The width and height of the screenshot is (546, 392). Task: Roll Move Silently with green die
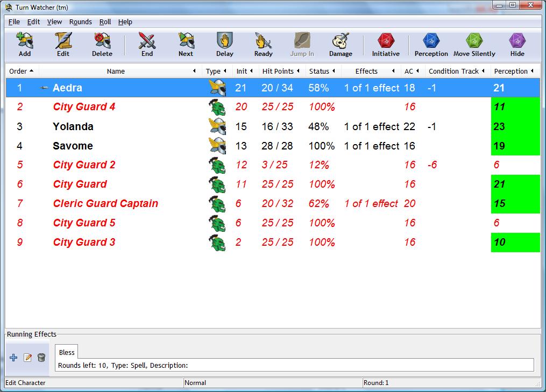474,41
